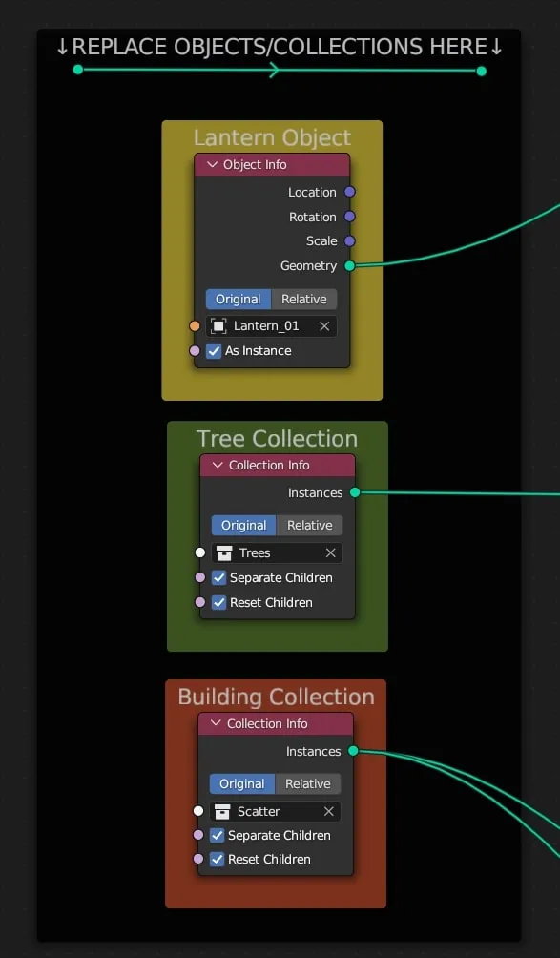
Task: Collapse the Building Collection's Collection Info node
Action: coord(216,724)
